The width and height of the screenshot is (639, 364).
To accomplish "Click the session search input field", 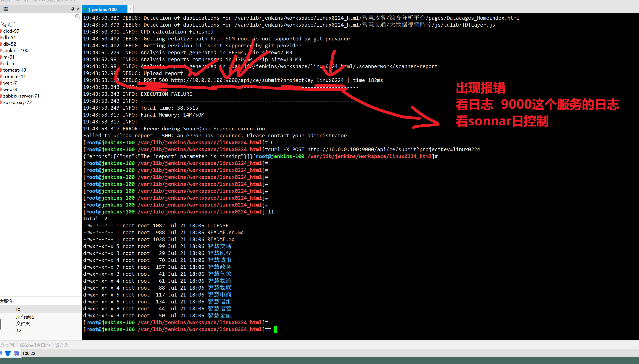I will (37, 17).
